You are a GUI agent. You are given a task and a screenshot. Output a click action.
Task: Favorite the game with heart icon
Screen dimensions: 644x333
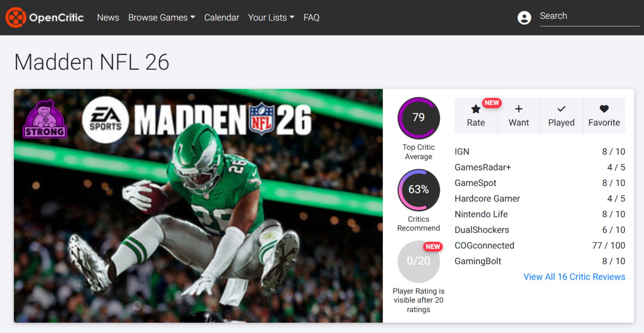point(604,116)
